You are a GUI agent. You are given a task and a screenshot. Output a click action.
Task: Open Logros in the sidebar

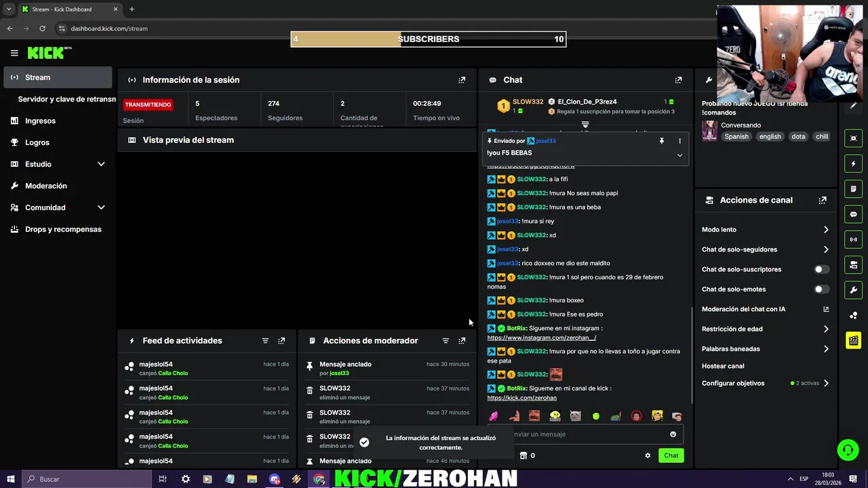coord(58,142)
